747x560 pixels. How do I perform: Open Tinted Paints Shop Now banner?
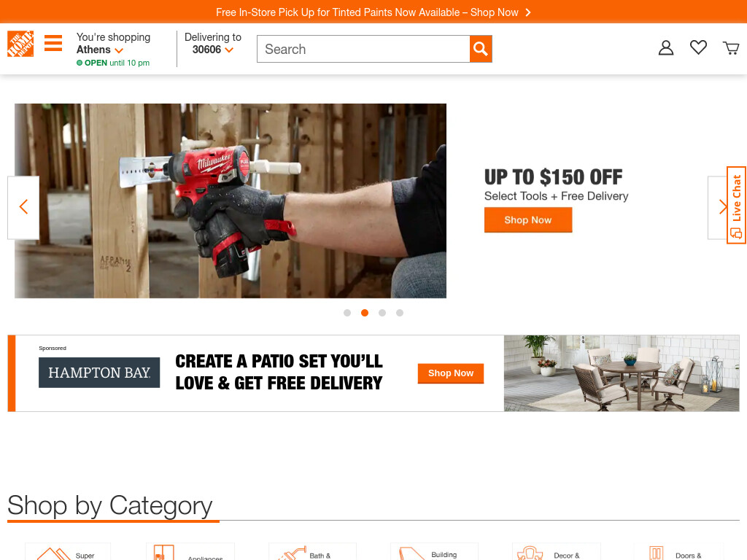point(373,12)
